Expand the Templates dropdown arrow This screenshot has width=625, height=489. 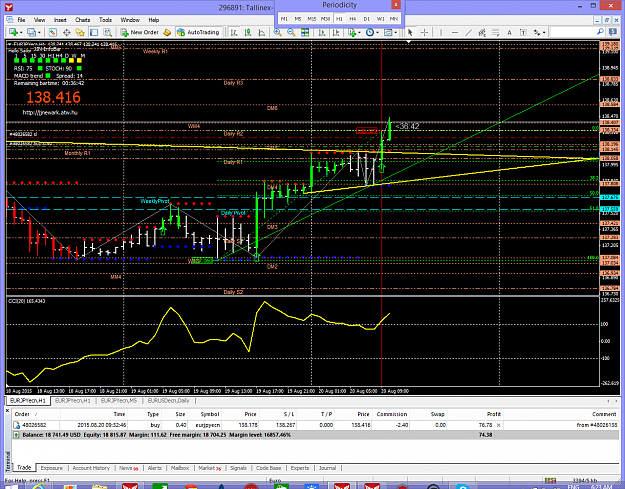(x=395, y=33)
